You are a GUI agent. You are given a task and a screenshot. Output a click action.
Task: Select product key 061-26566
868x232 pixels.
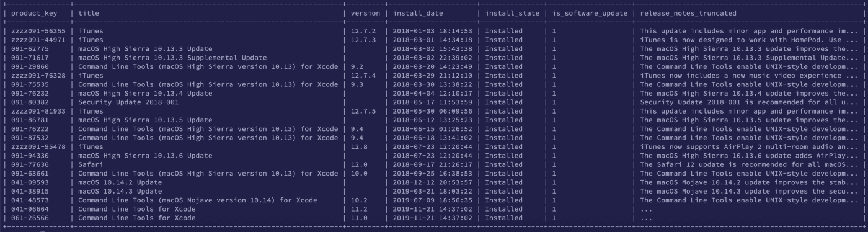(x=30, y=218)
